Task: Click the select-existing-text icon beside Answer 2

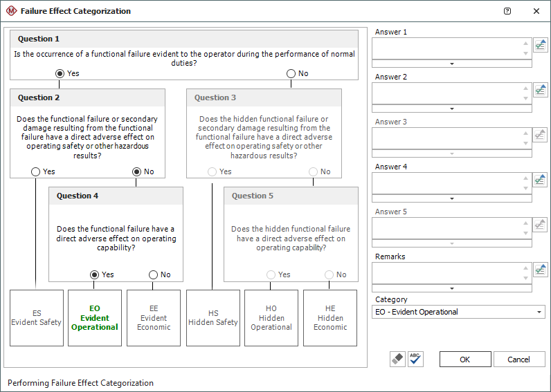Action: [540, 90]
